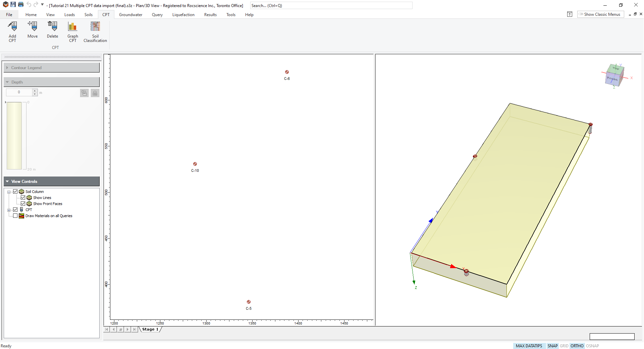Click the layers icon next to depth input
644x349 pixels.
[x=84, y=93]
